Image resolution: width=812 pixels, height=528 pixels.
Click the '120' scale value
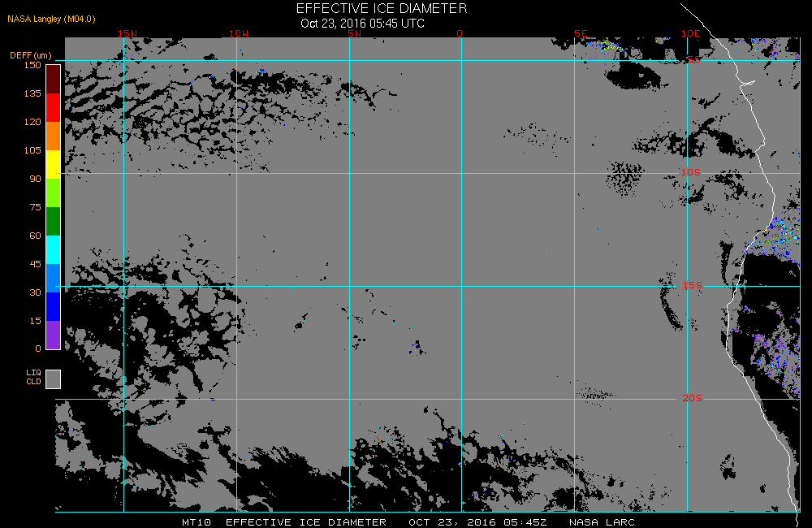point(32,122)
